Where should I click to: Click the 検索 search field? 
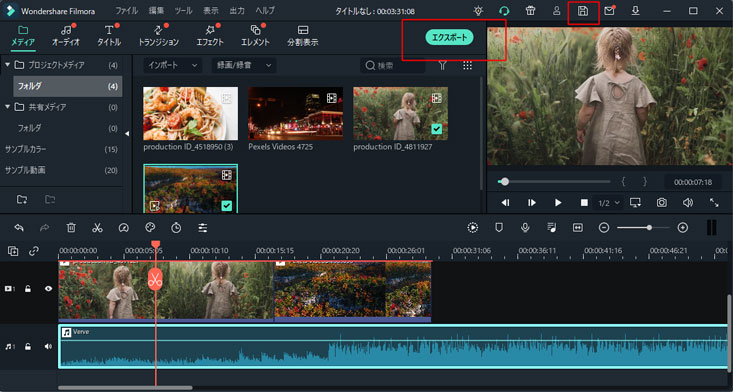coord(393,65)
